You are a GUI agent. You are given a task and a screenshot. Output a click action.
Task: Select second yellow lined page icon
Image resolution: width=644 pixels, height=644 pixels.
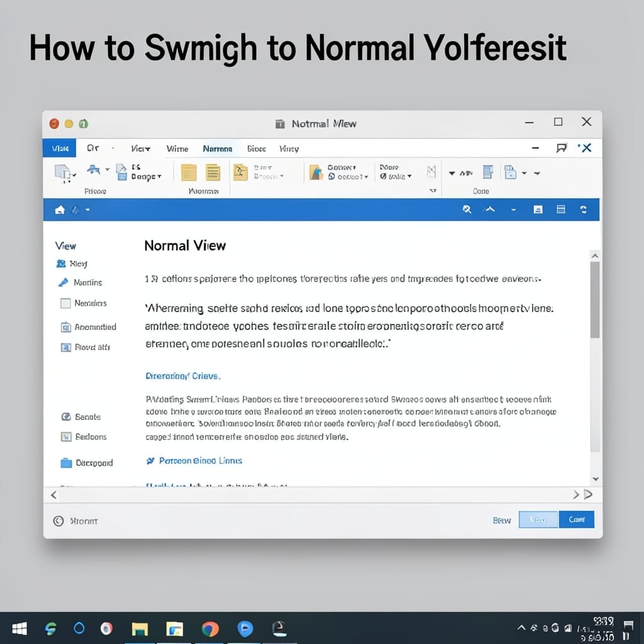coord(213,172)
